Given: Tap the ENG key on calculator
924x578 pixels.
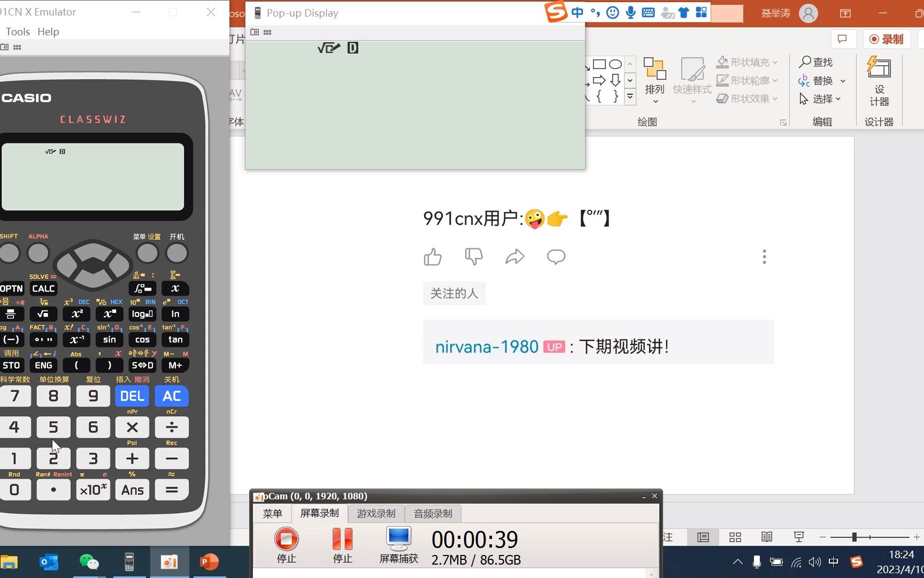Looking at the screenshot, I should click(x=43, y=365).
